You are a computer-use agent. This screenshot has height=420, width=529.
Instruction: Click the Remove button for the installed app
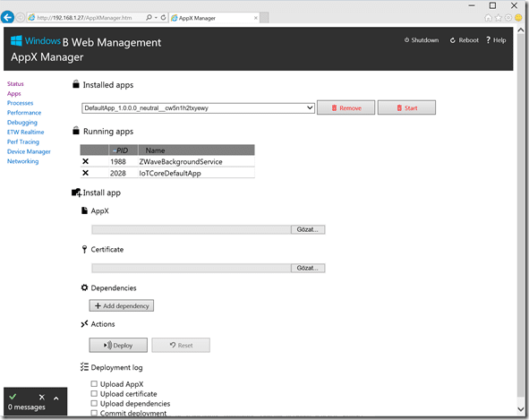(x=346, y=107)
